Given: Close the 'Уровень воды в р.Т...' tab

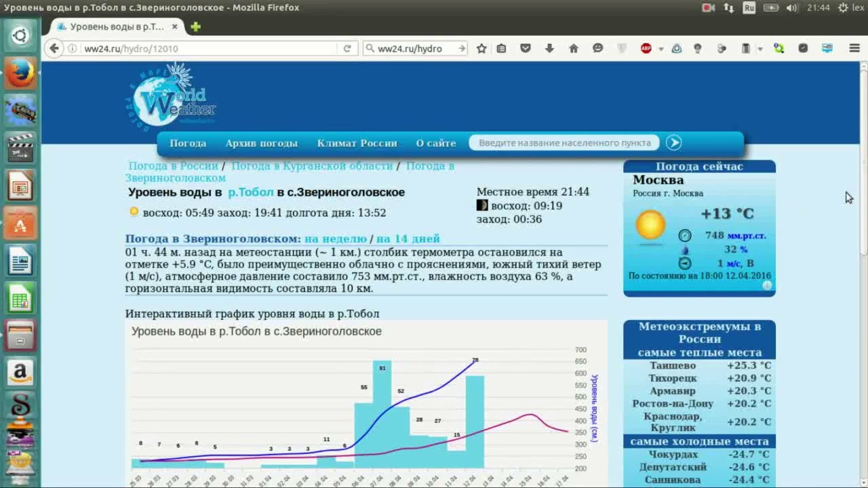Looking at the screenshot, I should click(174, 27).
